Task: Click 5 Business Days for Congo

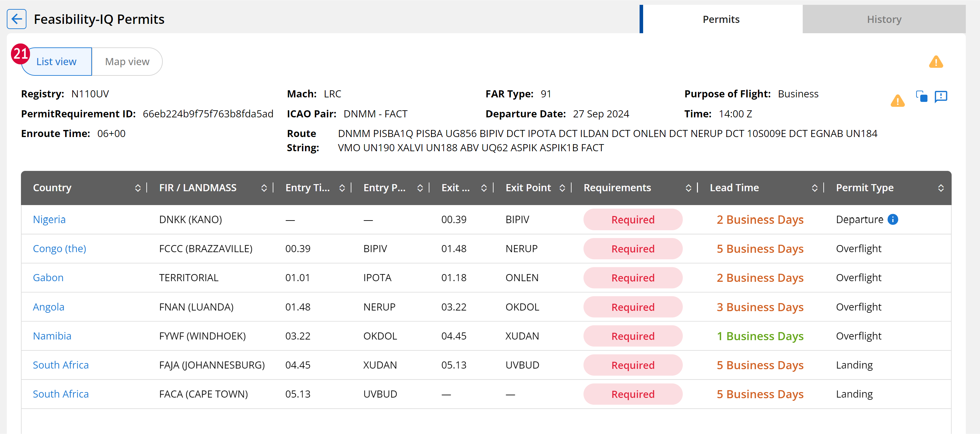Action: [x=760, y=249]
